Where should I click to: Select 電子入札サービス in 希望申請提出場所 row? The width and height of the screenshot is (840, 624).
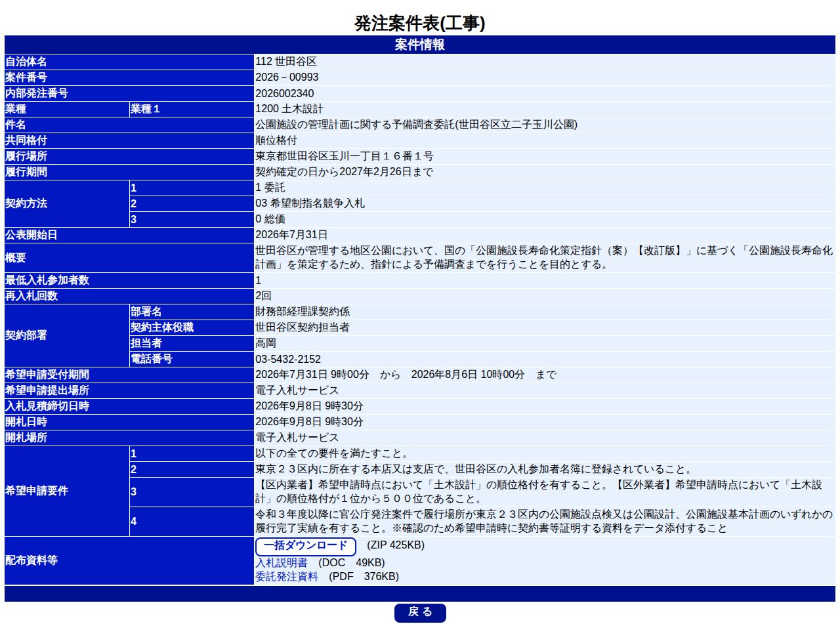(297, 390)
